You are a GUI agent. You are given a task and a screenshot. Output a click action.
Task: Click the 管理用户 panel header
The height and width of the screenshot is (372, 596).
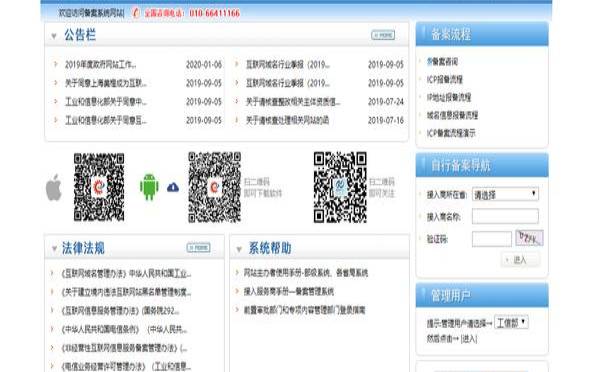click(482, 295)
